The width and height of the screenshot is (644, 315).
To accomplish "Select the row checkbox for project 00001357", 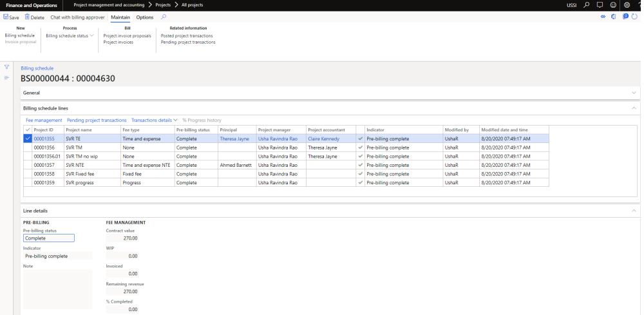I will pyautogui.click(x=27, y=165).
